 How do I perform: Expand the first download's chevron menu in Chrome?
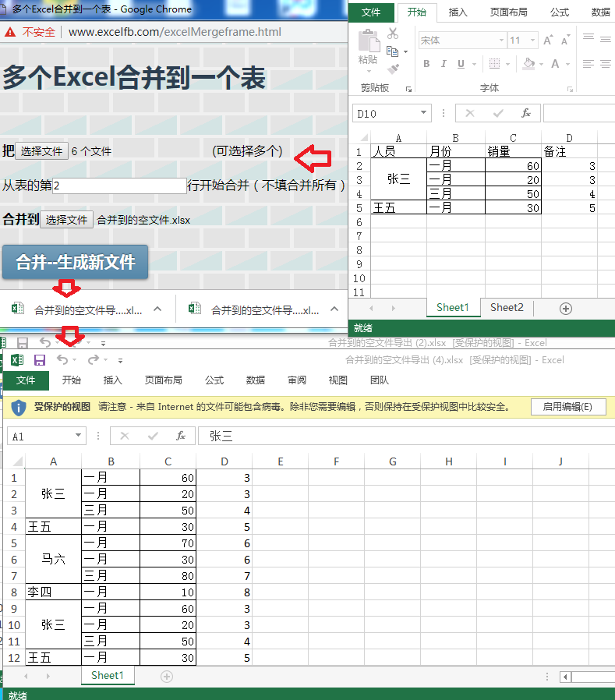click(x=157, y=309)
